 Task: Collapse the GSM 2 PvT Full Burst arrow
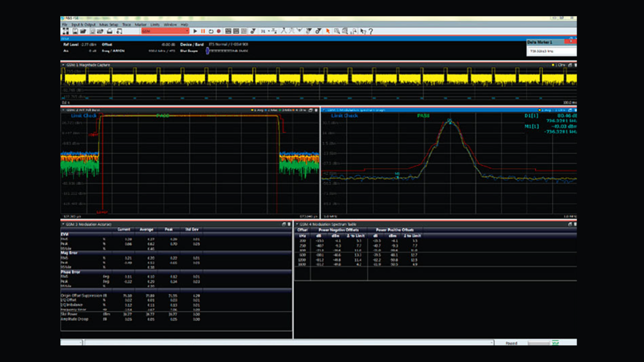pos(63,109)
